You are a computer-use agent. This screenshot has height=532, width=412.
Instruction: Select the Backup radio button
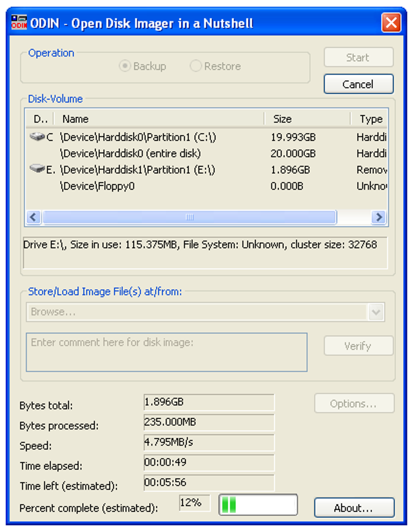pyautogui.click(x=125, y=66)
